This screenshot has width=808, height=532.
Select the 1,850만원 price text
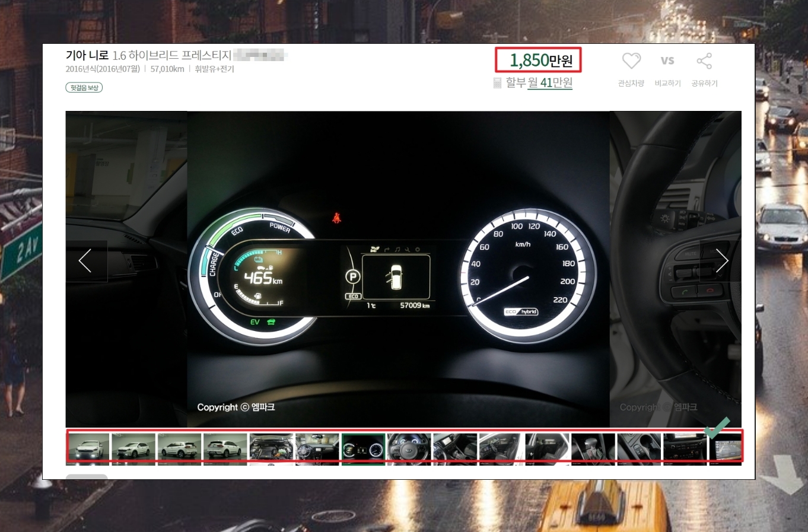point(541,60)
